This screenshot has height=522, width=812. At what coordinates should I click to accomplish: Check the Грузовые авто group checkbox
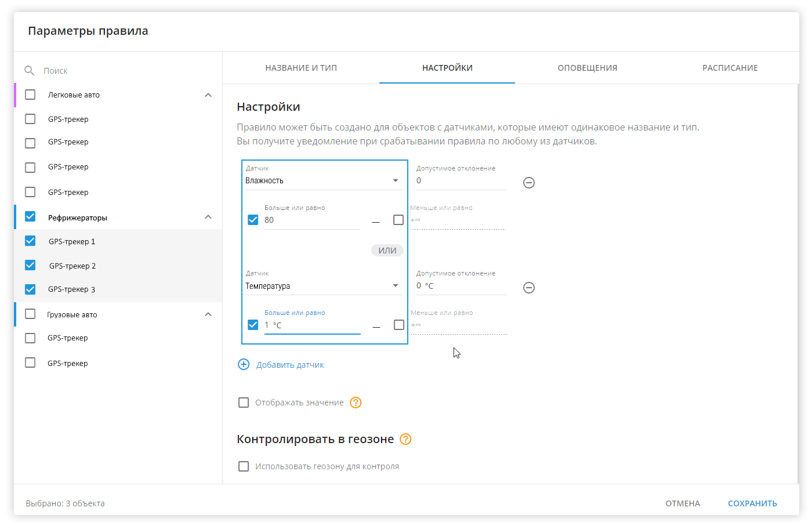coord(30,314)
